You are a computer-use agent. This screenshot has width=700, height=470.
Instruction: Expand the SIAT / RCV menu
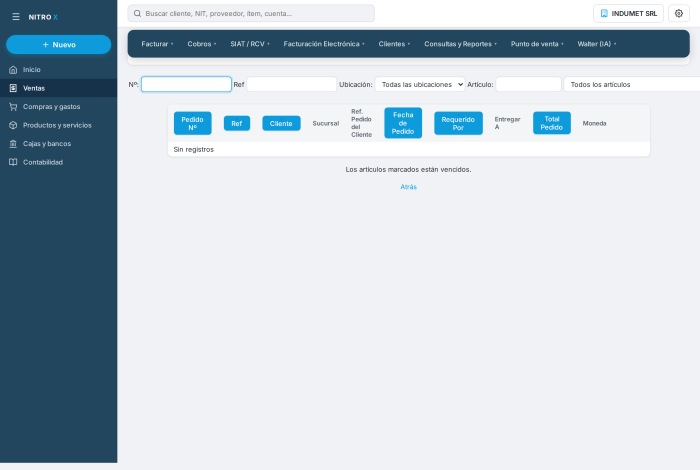250,44
